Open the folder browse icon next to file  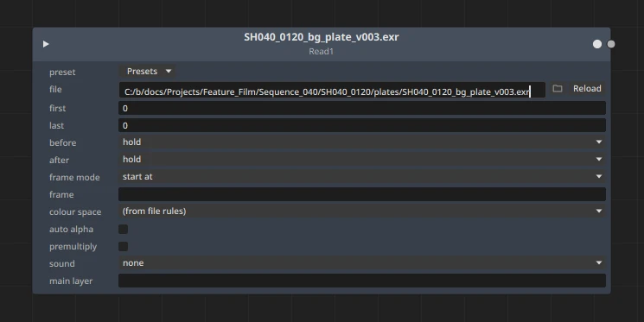[x=558, y=89]
